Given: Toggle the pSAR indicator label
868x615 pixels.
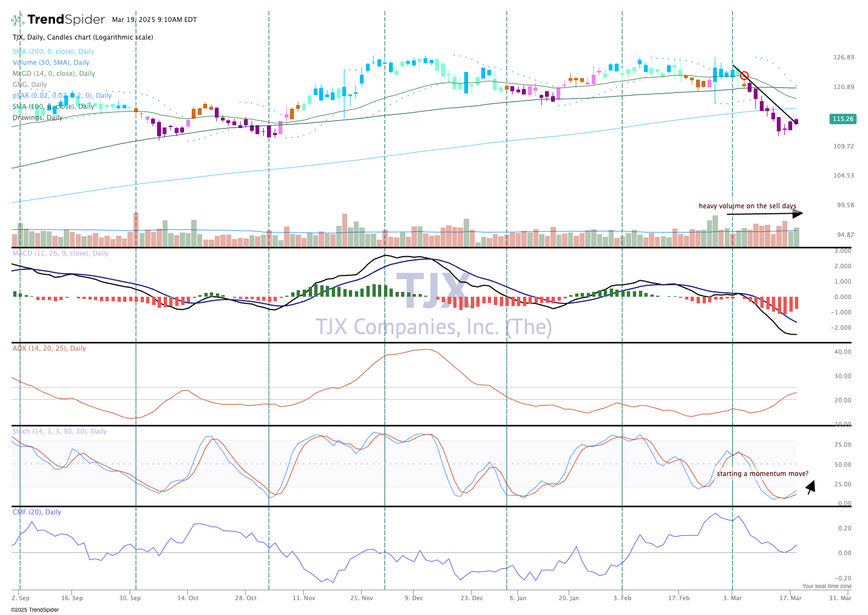Looking at the screenshot, I should (62, 96).
